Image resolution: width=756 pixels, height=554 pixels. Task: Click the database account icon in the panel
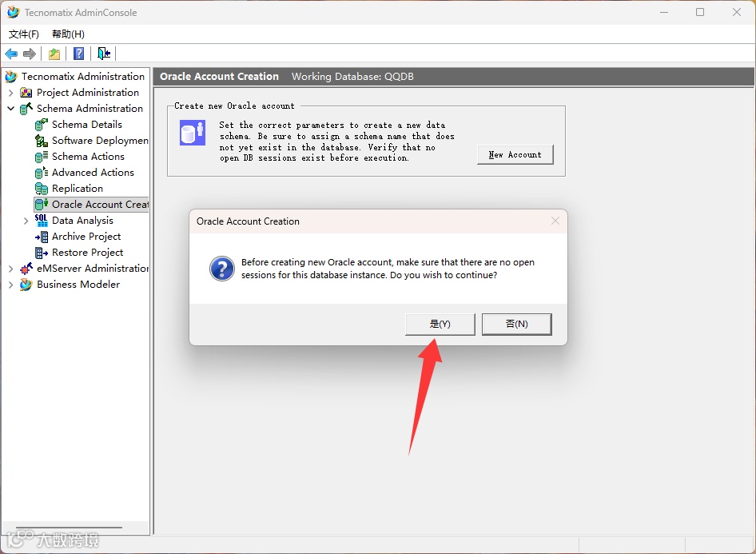pos(193,133)
